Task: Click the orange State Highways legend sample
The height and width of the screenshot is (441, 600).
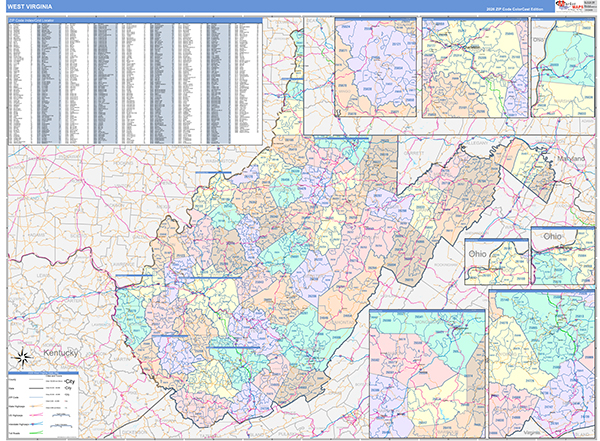Action: pyautogui.click(x=36, y=406)
